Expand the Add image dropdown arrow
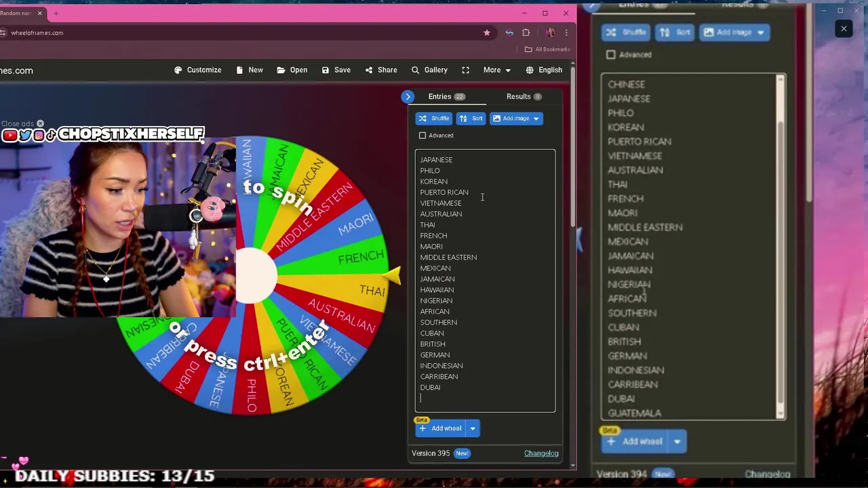The image size is (868, 488). (x=536, y=119)
